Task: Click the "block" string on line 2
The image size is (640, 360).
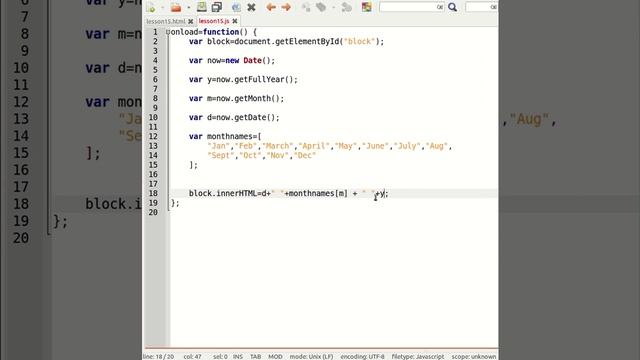Action: (x=359, y=41)
